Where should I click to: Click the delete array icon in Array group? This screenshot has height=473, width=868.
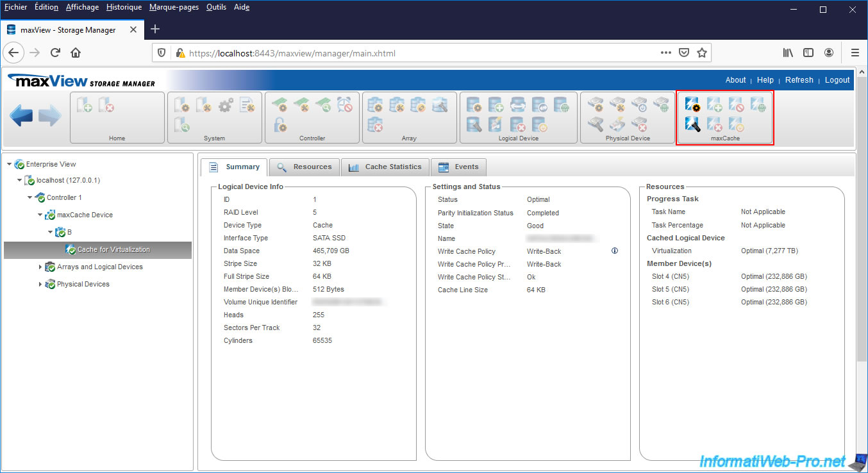click(x=374, y=124)
